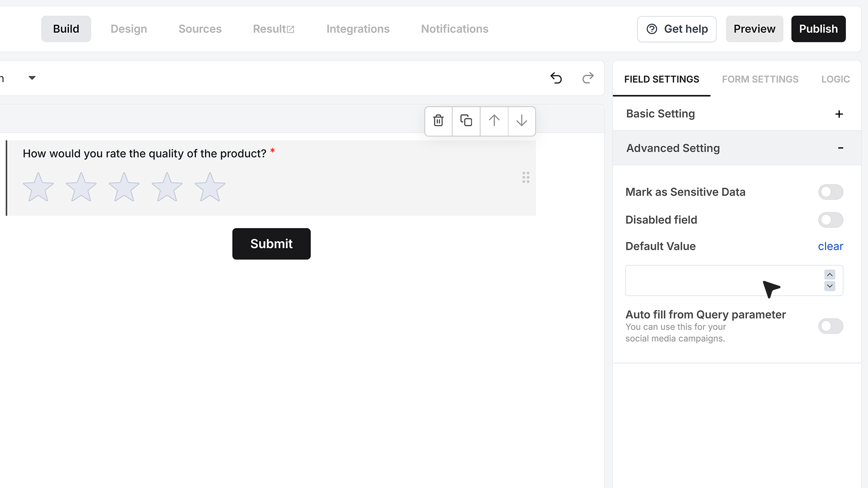
Task: Switch to the Build tab
Action: 66,29
